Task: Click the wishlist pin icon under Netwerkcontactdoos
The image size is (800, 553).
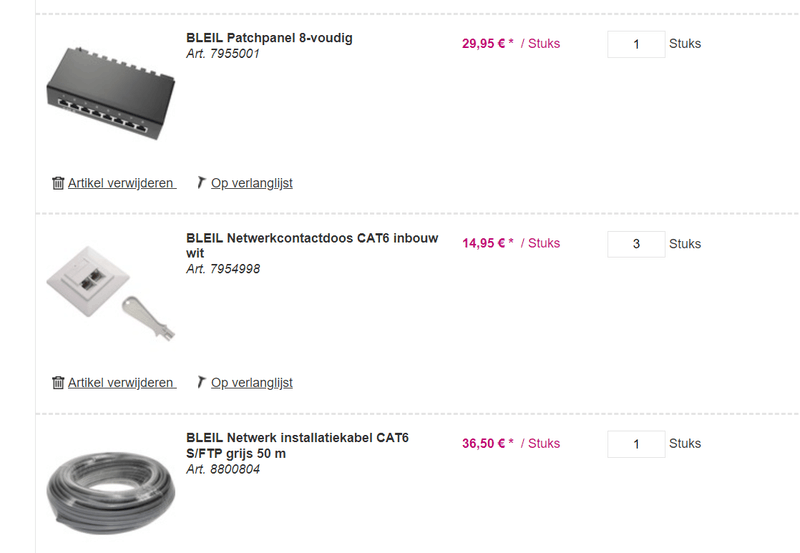Action: 201,383
